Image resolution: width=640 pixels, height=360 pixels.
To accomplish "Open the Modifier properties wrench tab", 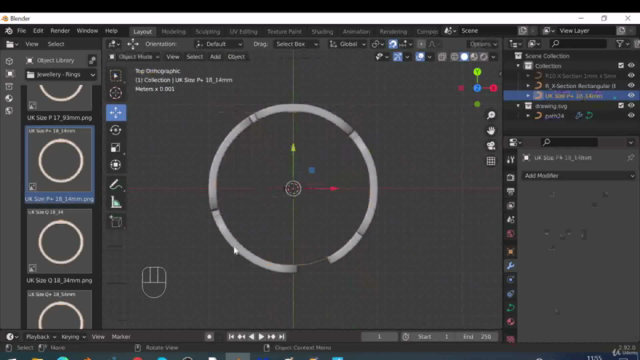I will pos(511,266).
